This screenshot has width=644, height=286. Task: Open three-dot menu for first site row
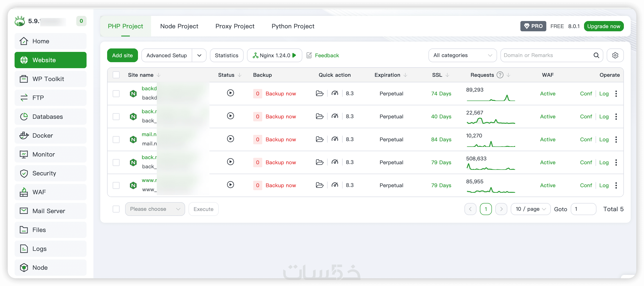click(x=616, y=93)
